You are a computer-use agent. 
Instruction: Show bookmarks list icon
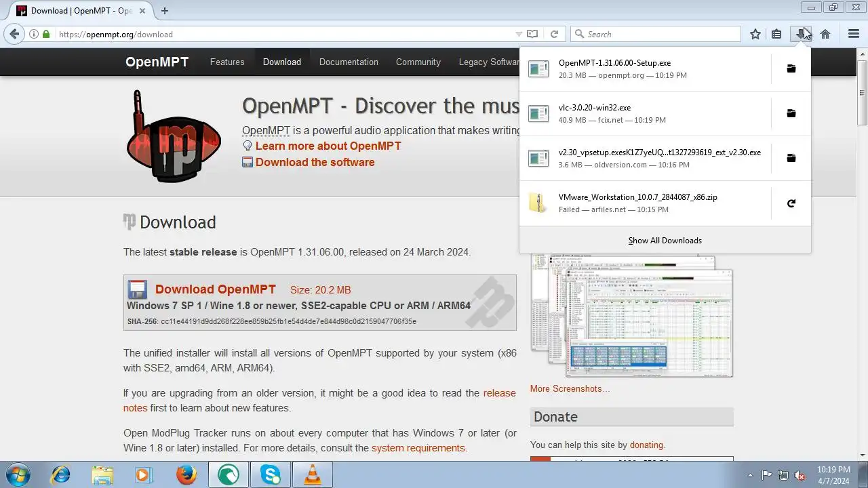click(x=776, y=34)
